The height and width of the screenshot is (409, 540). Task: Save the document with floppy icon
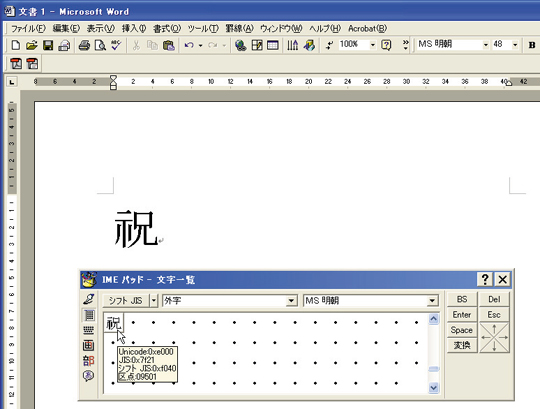48,45
